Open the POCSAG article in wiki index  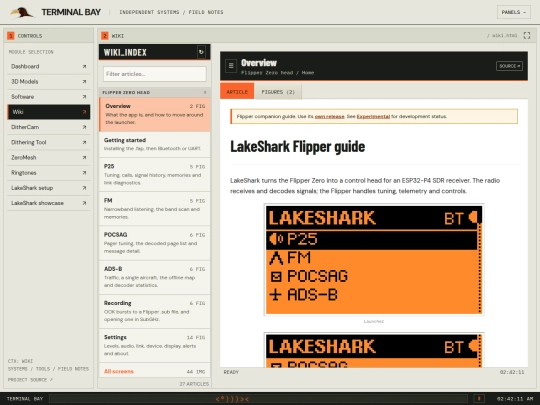coord(154,243)
